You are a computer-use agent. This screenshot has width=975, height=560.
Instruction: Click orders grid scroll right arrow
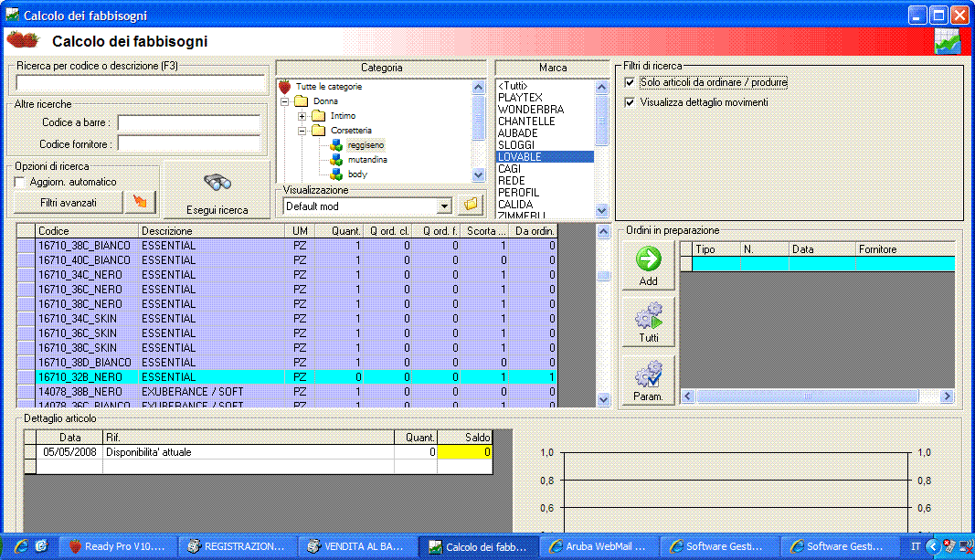947,396
